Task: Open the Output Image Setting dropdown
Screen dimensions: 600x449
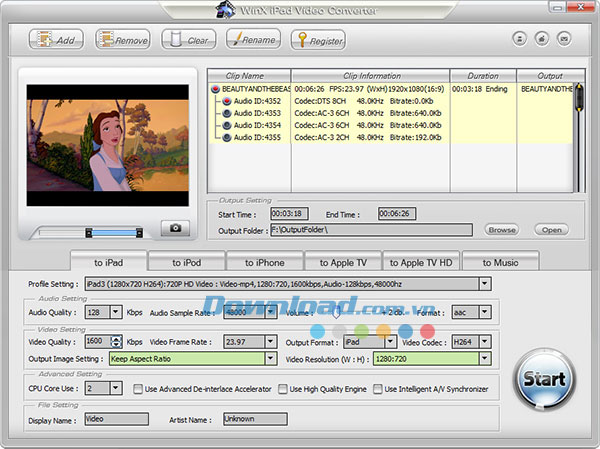Action: [x=271, y=359]
